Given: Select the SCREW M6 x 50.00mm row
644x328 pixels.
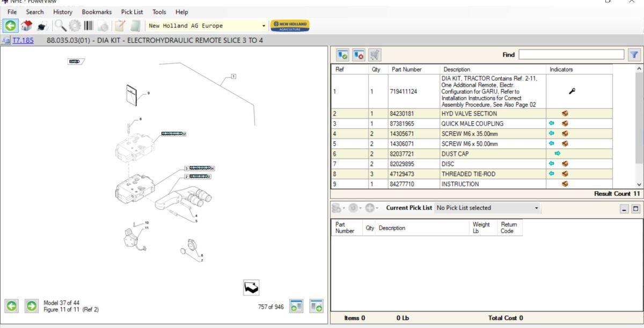Looking at the screenshot, I should (471, 144).
